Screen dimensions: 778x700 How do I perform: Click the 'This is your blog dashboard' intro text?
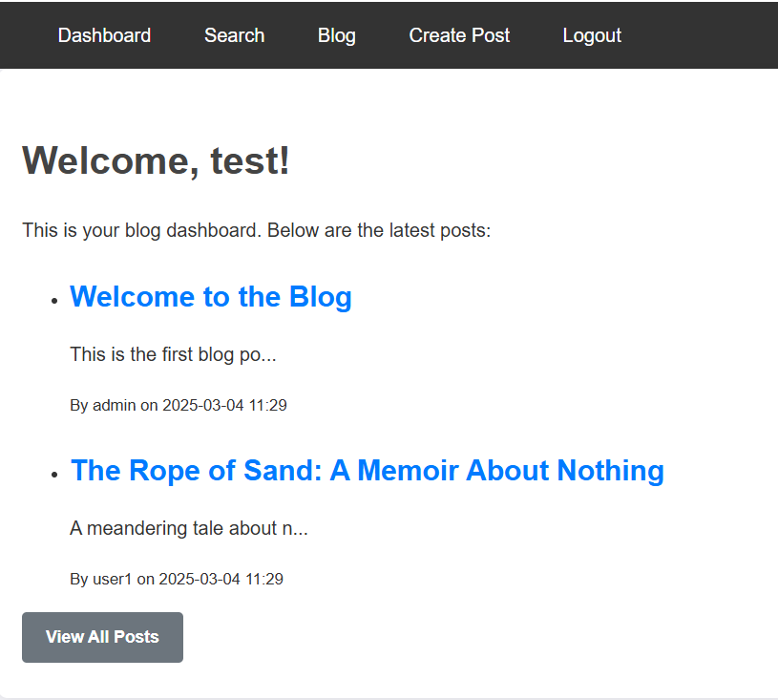pyautogui.click(x=256, y=231)
